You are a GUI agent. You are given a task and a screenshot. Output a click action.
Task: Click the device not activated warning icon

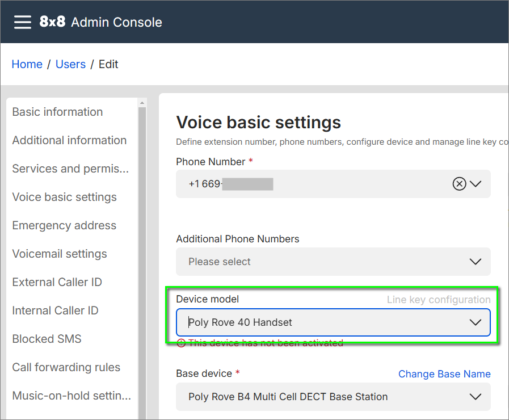(x=181, y=343)
